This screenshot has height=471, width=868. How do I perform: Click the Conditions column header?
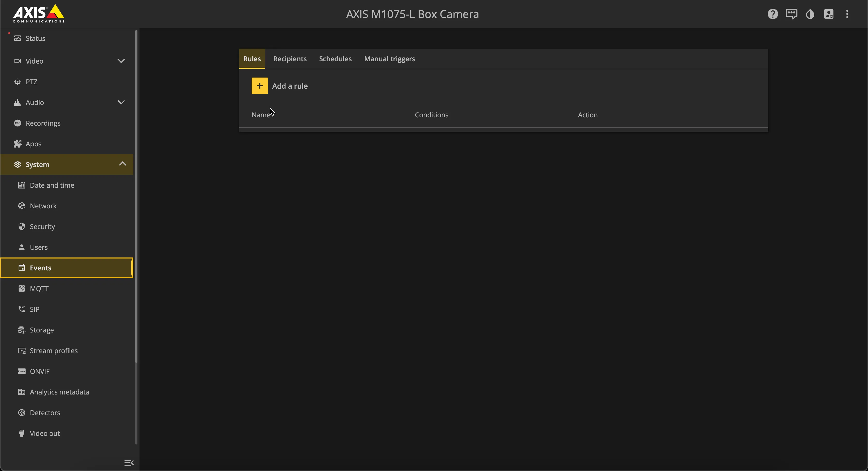click(431, 115)
